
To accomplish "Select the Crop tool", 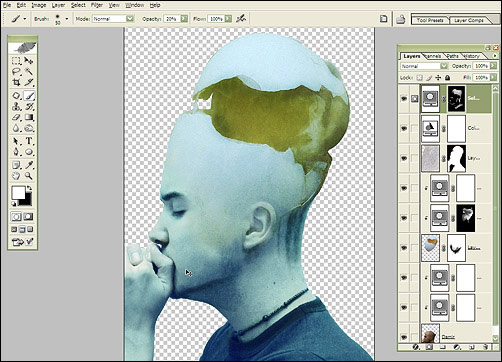I will [x=16, y=82].
